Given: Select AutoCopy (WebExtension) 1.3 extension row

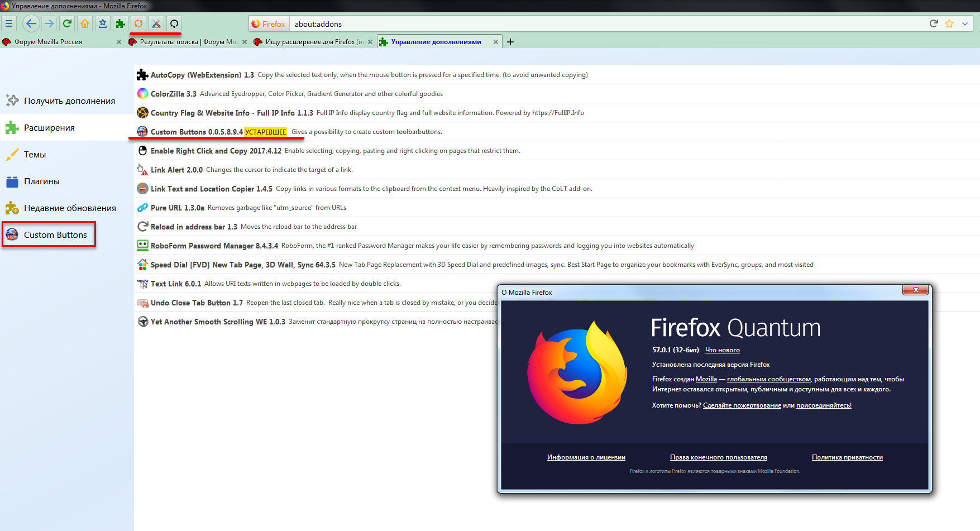Looking at the screenshot, I should coord(557,75).
